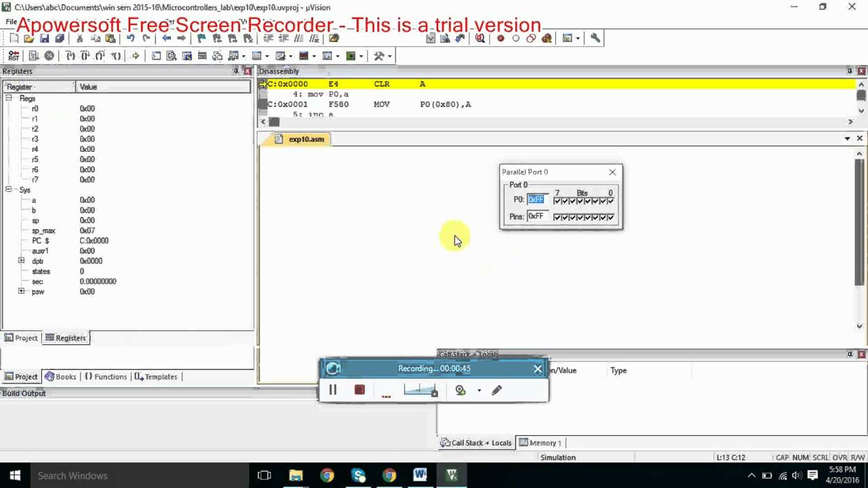
Task: Open the window layout dropdown arrow in top toolbar
Action: [578, 38]
